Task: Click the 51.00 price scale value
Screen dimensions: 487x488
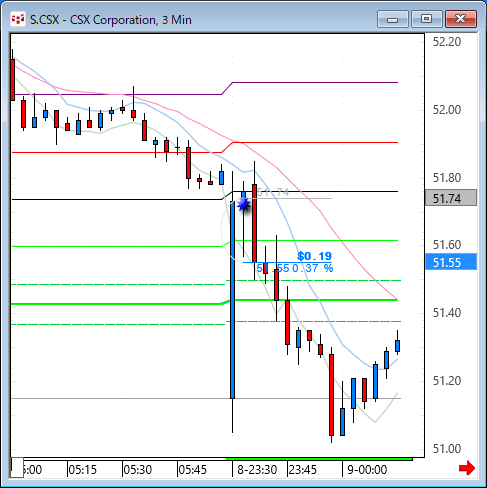Action: tap(447, 449)
